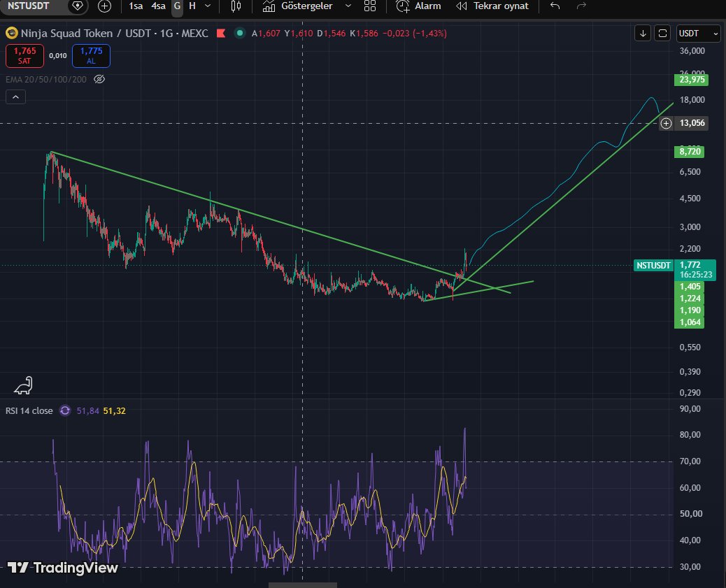Toggle visibility of EMA 20/50/100/200 indicator
726x588 pixels.
[99, 79]
